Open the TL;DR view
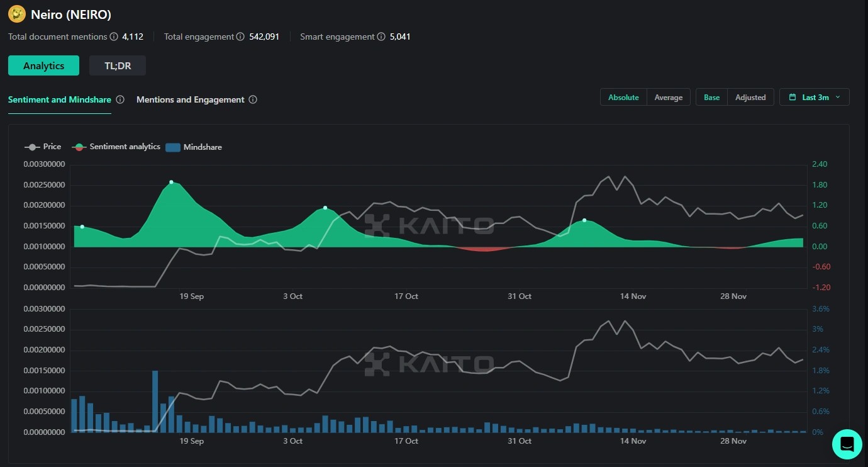This screenshot has width=868, height=467. click(117, 65)
